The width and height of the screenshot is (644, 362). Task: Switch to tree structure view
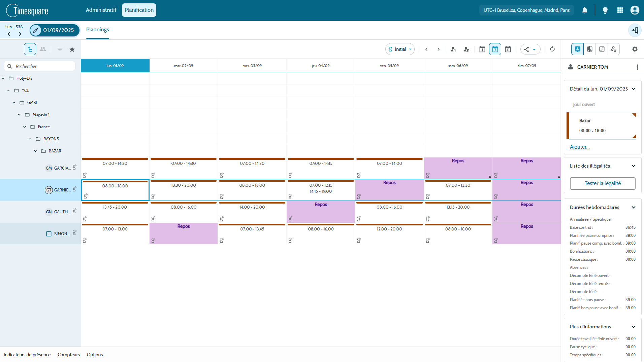[x=30, y=49]
